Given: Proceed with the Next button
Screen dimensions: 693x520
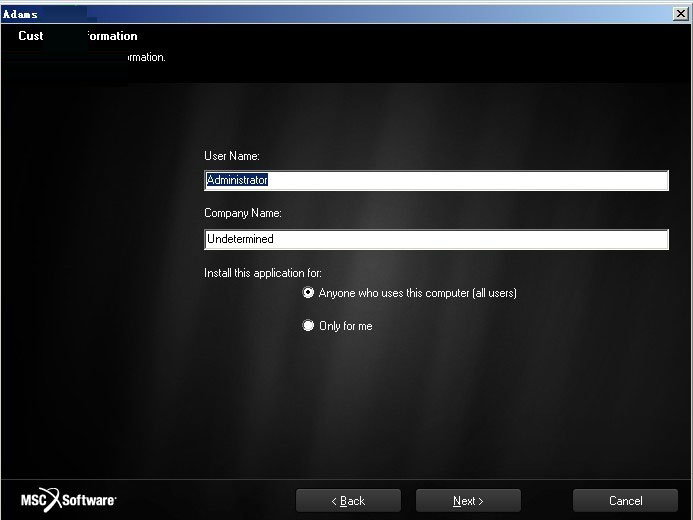Looking at the screenshot, I should pos(468,501).
